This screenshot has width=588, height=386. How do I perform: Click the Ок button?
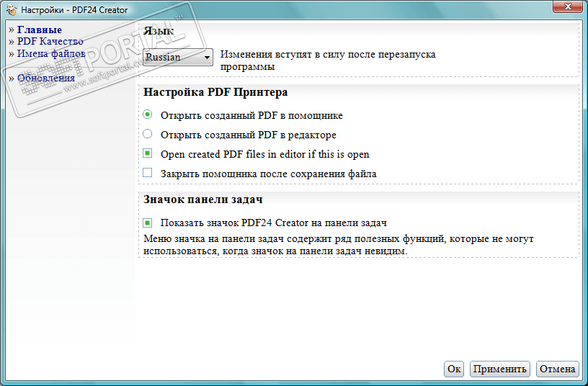point(454,369)
